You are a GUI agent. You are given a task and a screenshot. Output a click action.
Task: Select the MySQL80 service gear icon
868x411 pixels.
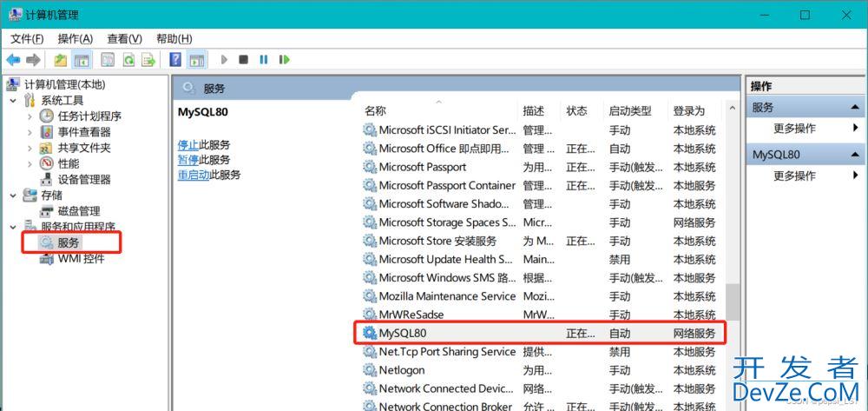[369, 333]
